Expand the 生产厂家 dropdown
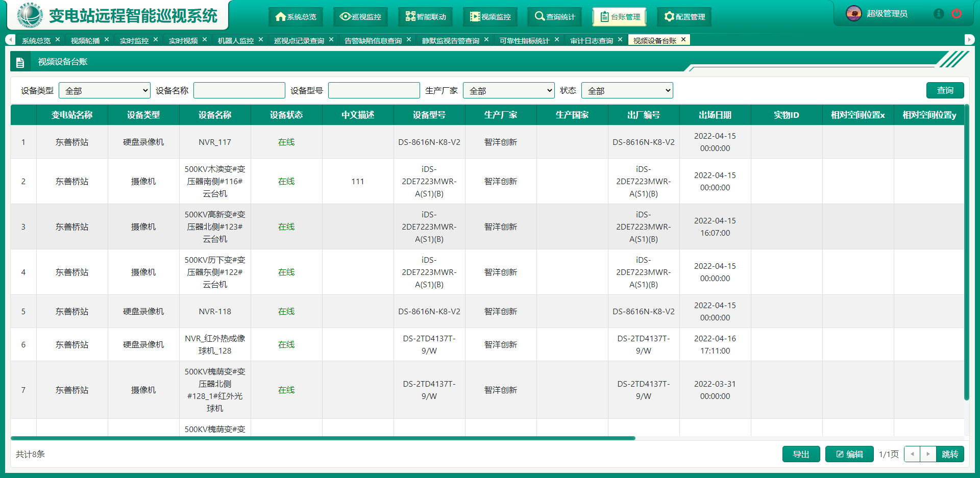The height and width of the screenshot is (478, 980). [x=508, y=91]
